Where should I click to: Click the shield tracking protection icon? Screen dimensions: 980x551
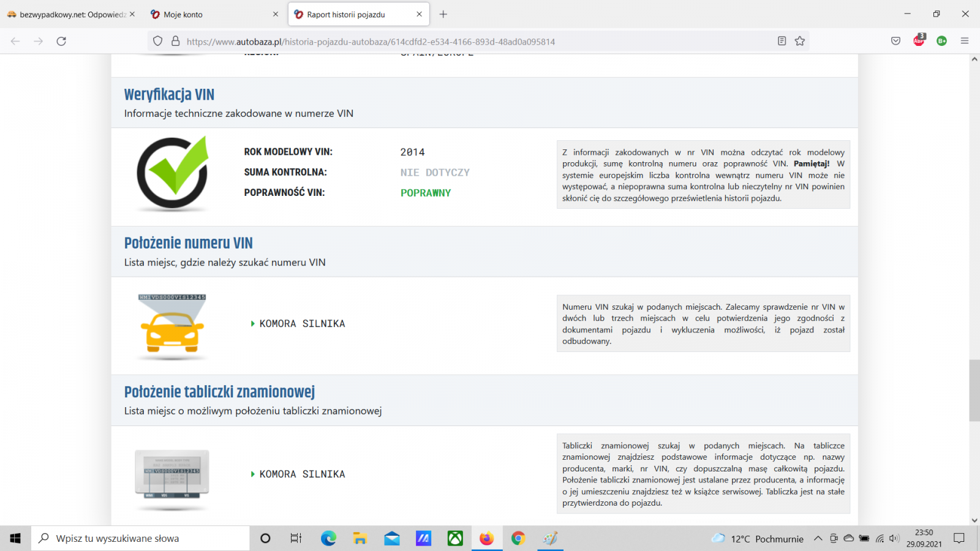157,41
